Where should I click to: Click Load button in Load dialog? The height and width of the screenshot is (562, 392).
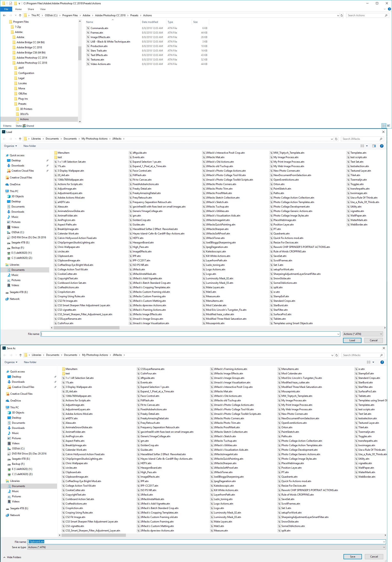[352, 340]
